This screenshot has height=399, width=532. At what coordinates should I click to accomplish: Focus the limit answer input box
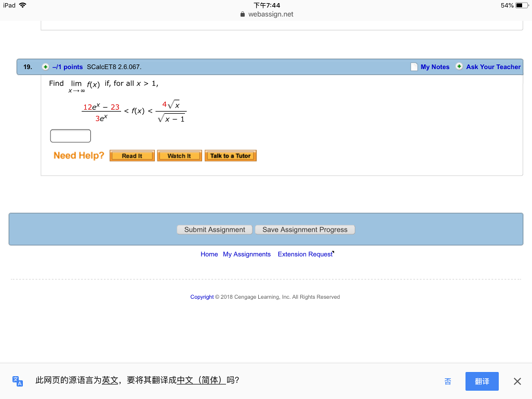coord(71,136)
